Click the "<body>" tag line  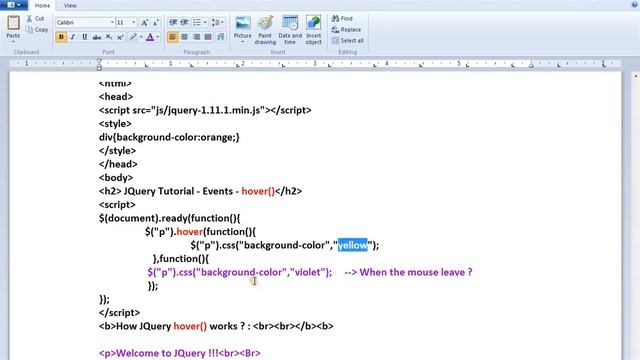pos(116,178)
